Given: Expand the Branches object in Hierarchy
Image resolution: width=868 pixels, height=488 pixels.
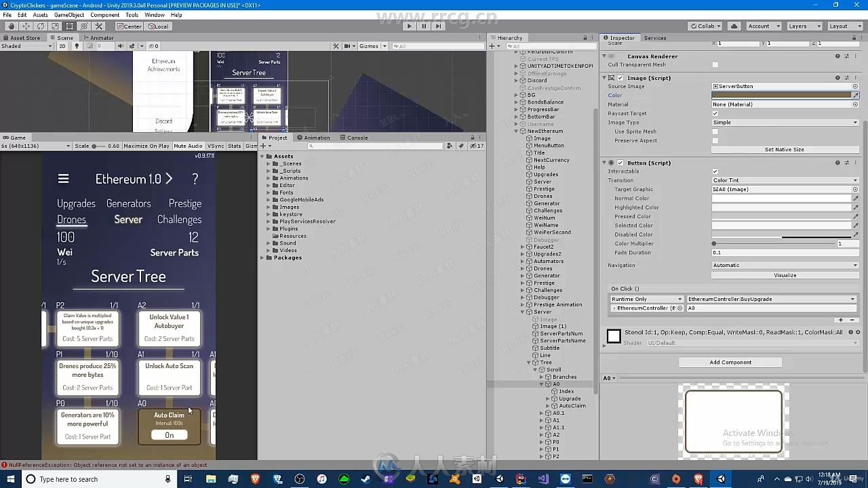Looking at the screenshot, I should [541, 377].
